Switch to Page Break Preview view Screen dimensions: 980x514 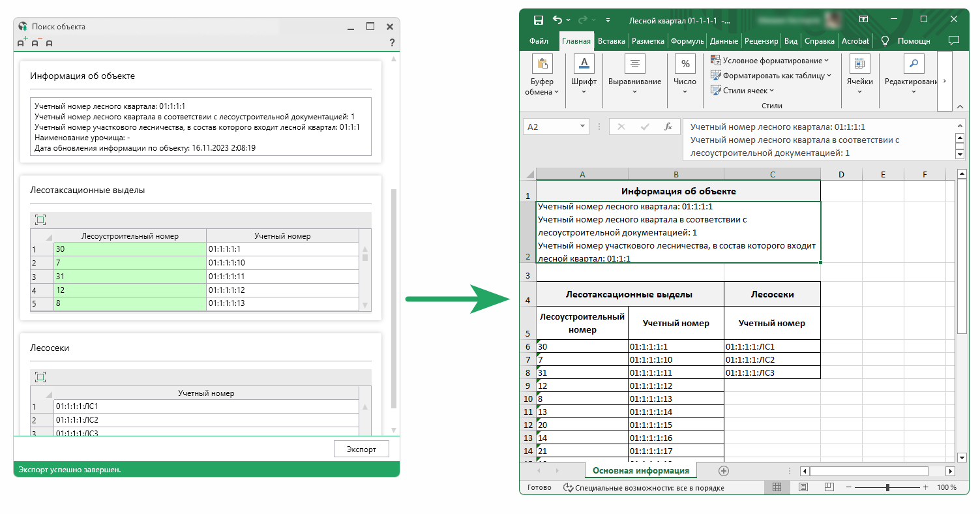click(829, 487)
